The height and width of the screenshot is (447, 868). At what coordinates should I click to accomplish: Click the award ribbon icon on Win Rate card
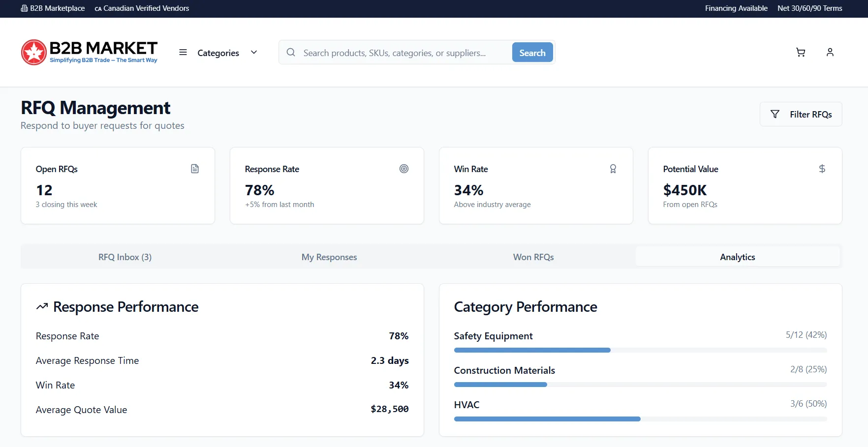(613, 169)
